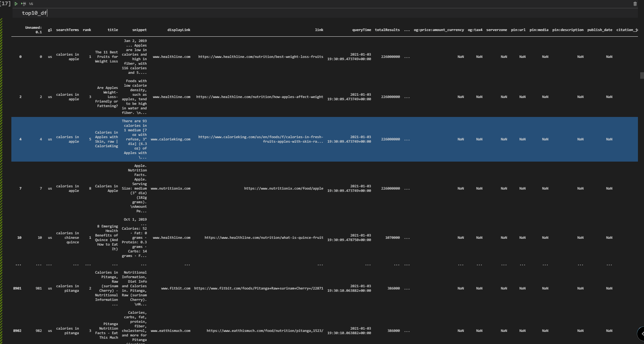Delete the cell using the trash icon

tap(635, 4)
